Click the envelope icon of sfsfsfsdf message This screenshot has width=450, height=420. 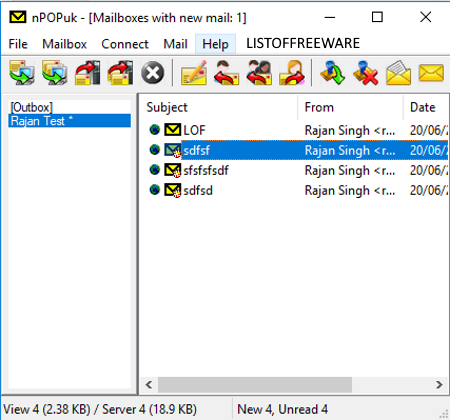click(x=173, y=170)
